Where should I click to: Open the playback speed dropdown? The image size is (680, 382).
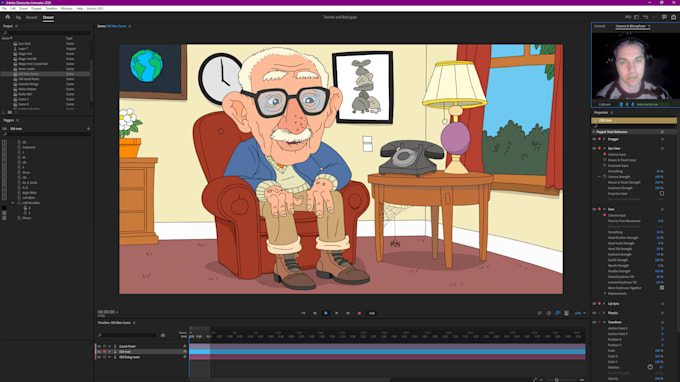(x=372, y=313)
